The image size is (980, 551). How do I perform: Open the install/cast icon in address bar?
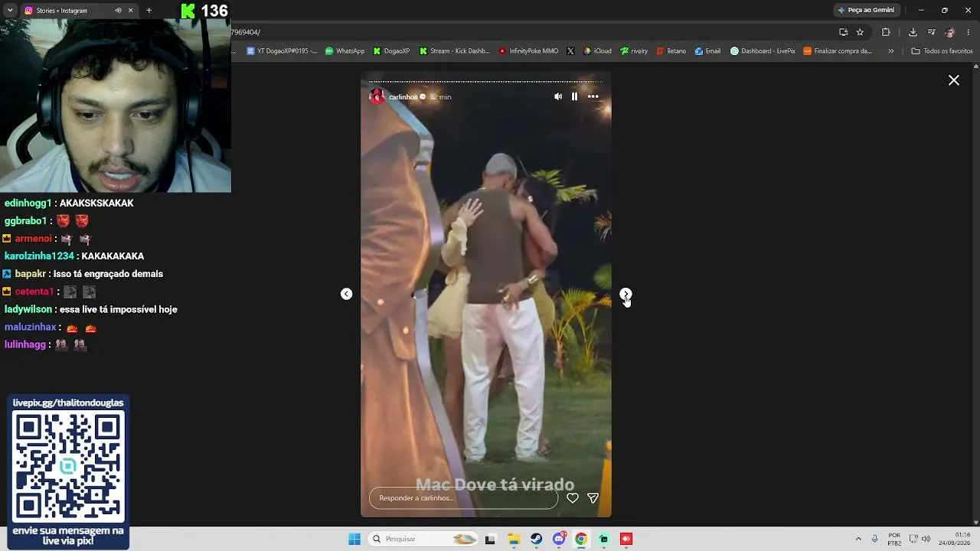point(843,32)
